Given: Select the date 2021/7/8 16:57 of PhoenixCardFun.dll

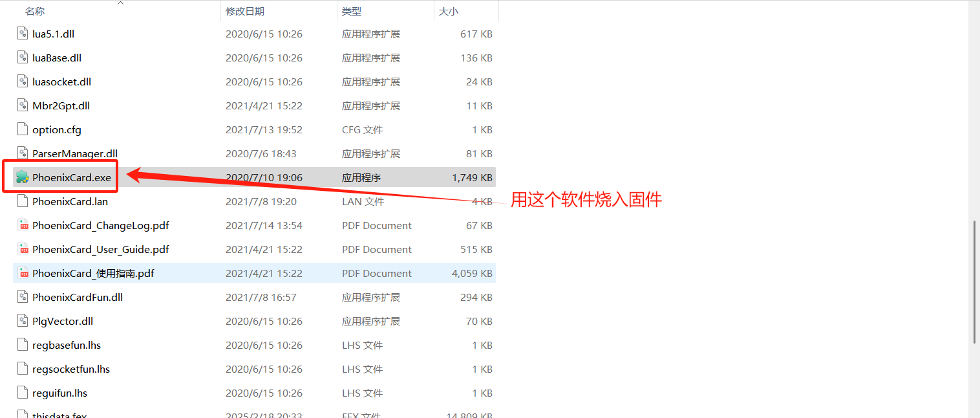Looking at the screenshot, I should pos(261,297).
